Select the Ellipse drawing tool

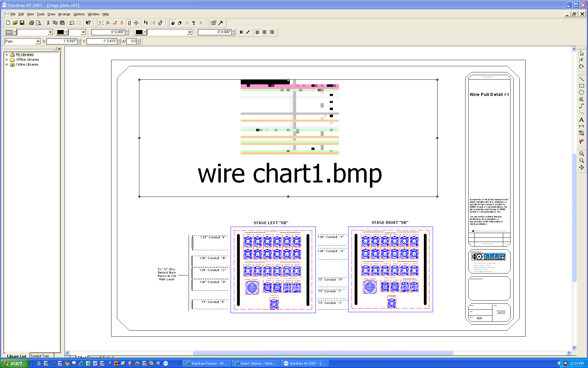pyautogui.click(x=581, y=92)
